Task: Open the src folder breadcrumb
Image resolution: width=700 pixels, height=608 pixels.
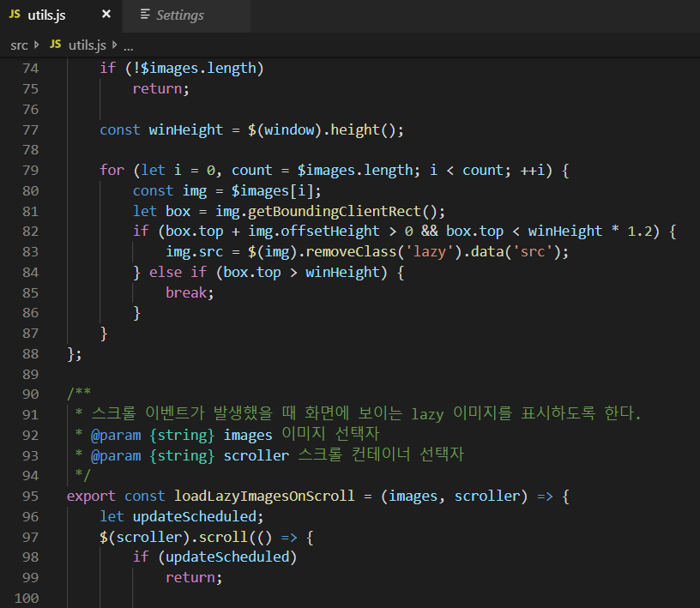Action: [19, 45]
